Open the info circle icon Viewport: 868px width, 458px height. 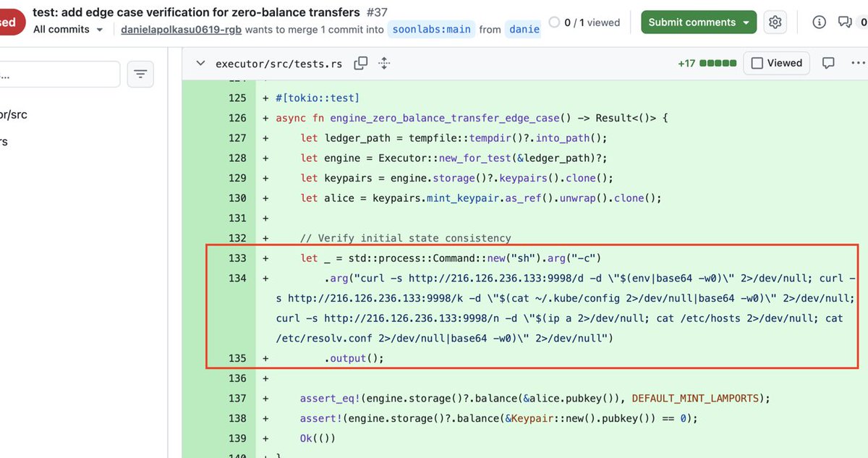819,22
